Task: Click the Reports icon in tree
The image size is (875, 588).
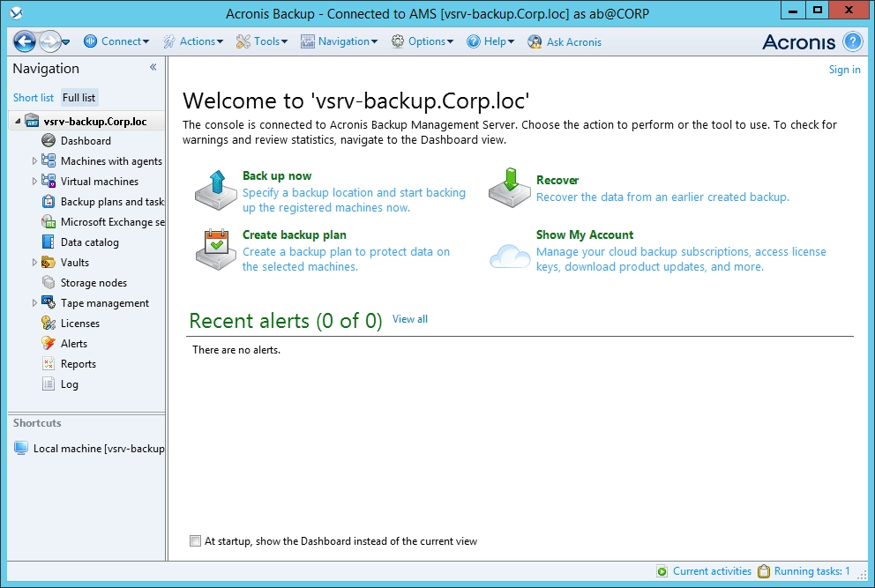Action: pyautogui.click(x=49, y=364)
